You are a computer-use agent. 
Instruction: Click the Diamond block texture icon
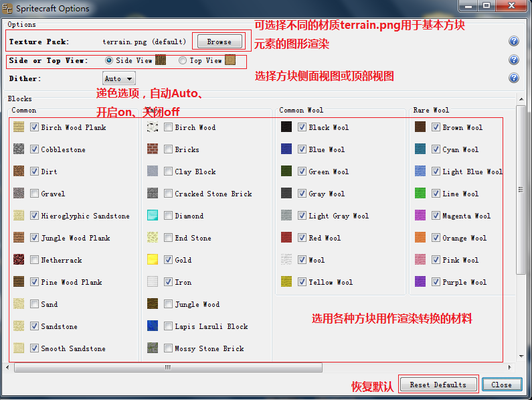tap(153, 216)
